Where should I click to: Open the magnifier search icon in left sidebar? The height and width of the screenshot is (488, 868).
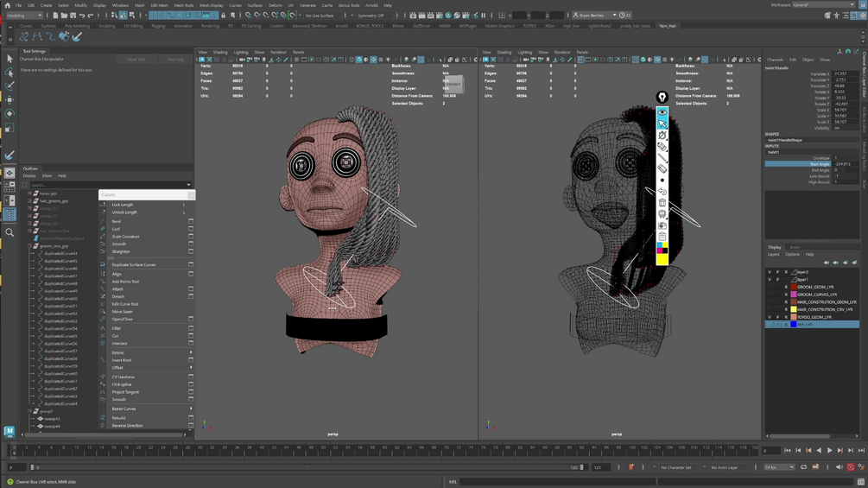[x=10, y=232]
